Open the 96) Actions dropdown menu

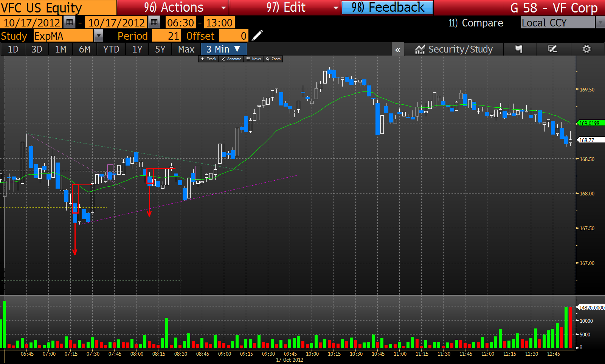174,8
